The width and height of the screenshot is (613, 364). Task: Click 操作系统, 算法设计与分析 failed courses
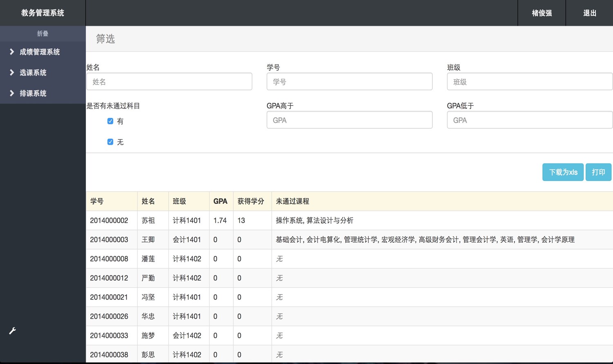pos(315,220)
